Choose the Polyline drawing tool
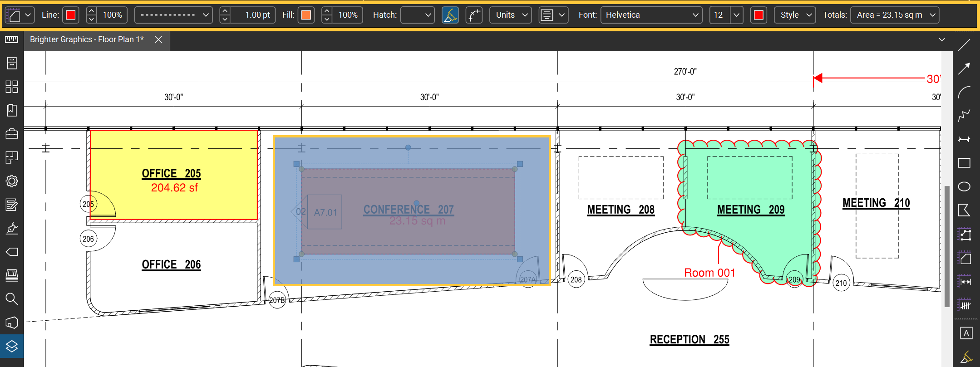Screen dimensions: 980x367 pyautogui.click(x=964, y=116)
